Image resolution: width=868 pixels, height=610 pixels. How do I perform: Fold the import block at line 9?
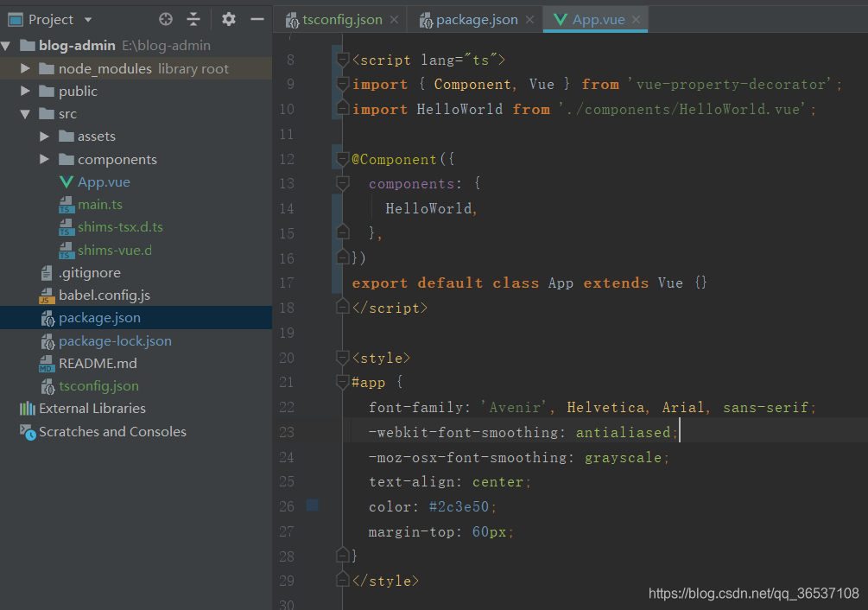coord(343,84)
